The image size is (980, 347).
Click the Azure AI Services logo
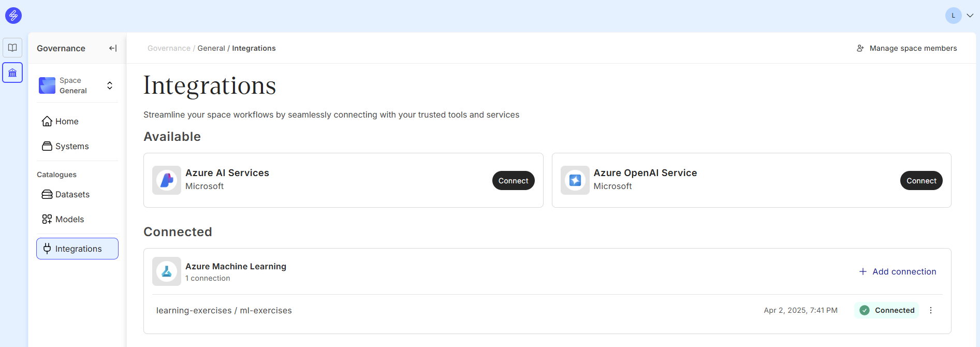(167, 180)
